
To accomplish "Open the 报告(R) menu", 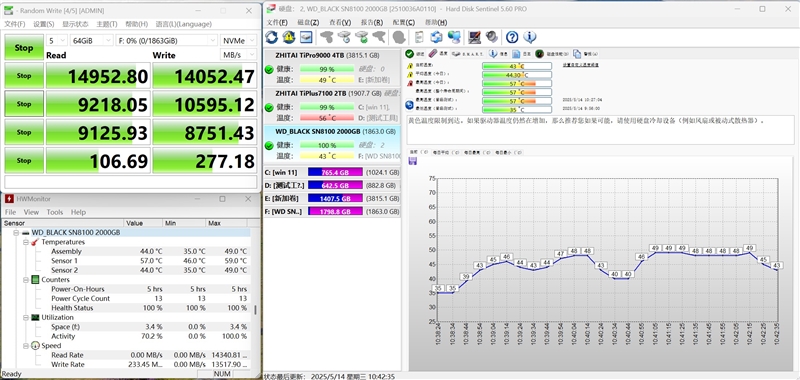I will pos(371,22).
